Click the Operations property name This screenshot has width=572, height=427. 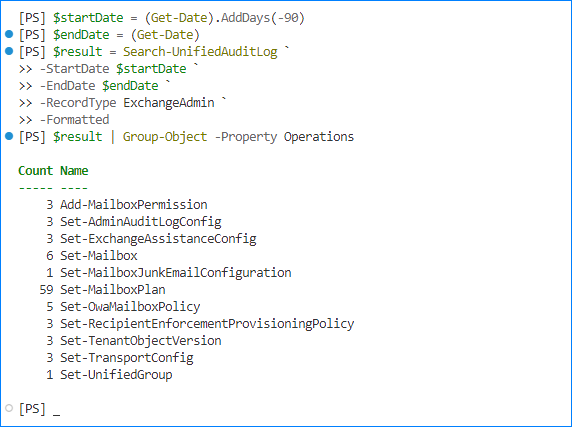tap(319, 137)
